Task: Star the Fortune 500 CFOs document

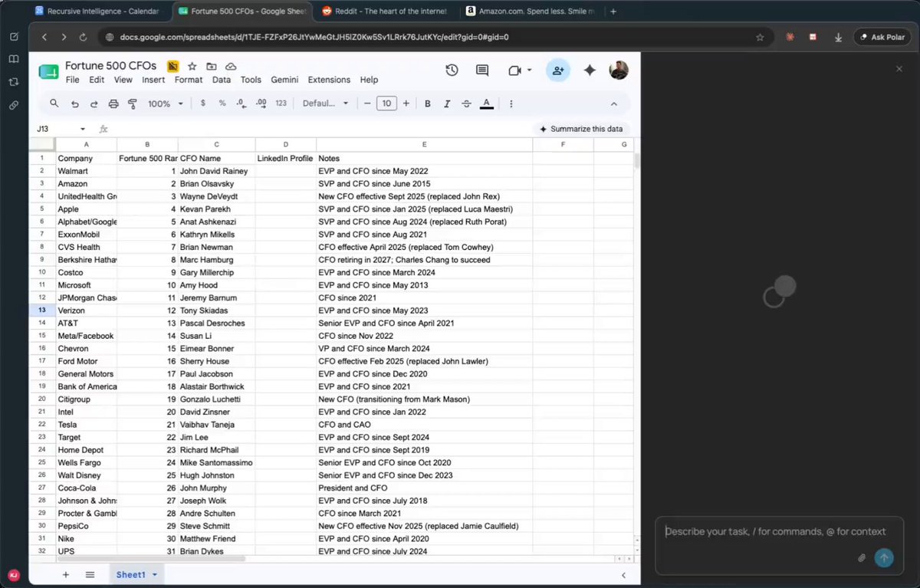Action: coord(192,66)
